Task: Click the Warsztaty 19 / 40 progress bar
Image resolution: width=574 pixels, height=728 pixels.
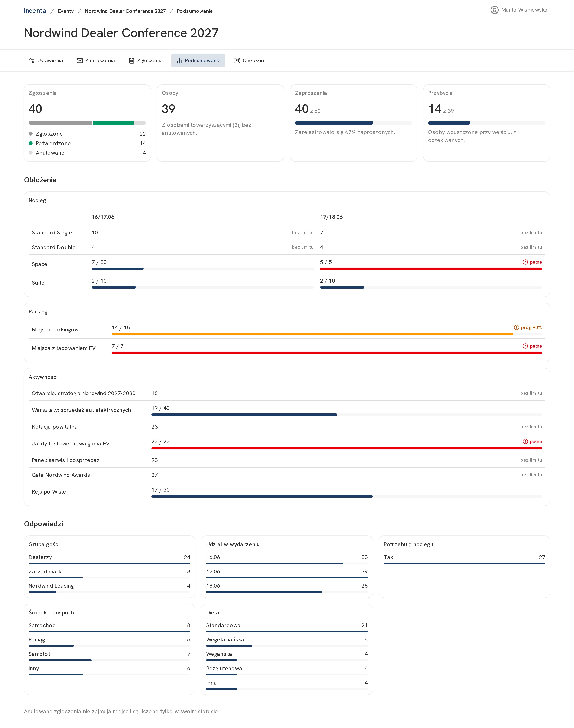Action: point(346,415)
